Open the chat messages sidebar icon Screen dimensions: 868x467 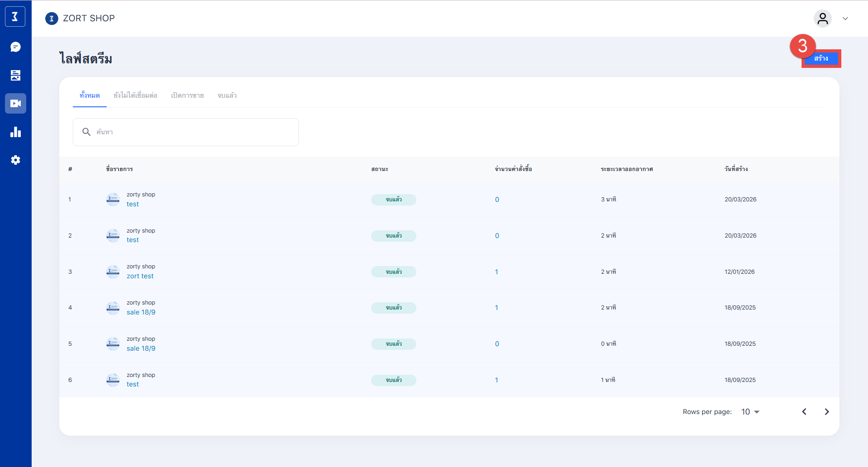[15, 47]
